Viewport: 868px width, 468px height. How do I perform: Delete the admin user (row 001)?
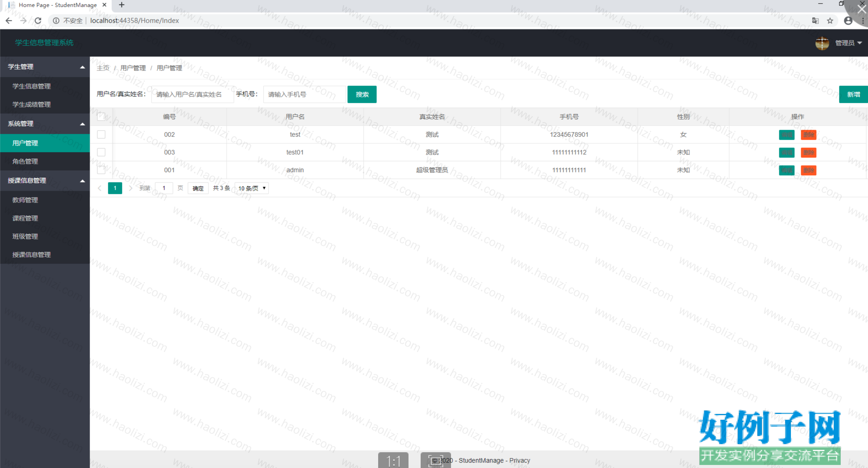pyautogui.click(x=808, y=170)
